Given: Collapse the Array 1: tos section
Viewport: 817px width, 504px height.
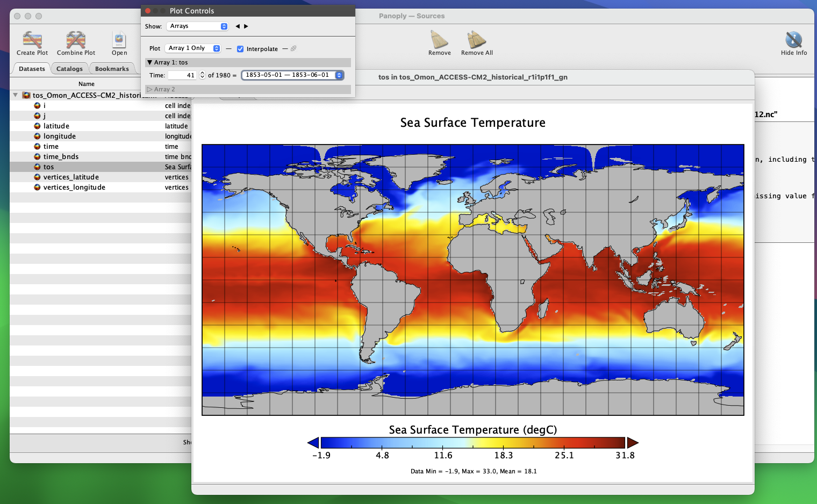Looking at the screenshot, I should (x=150, y=62).
